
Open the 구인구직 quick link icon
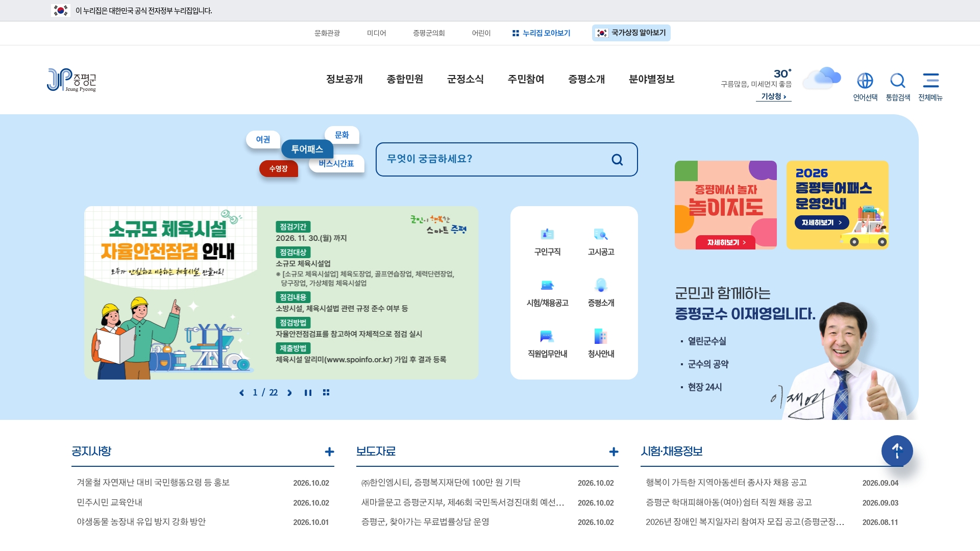coord(547,234)
